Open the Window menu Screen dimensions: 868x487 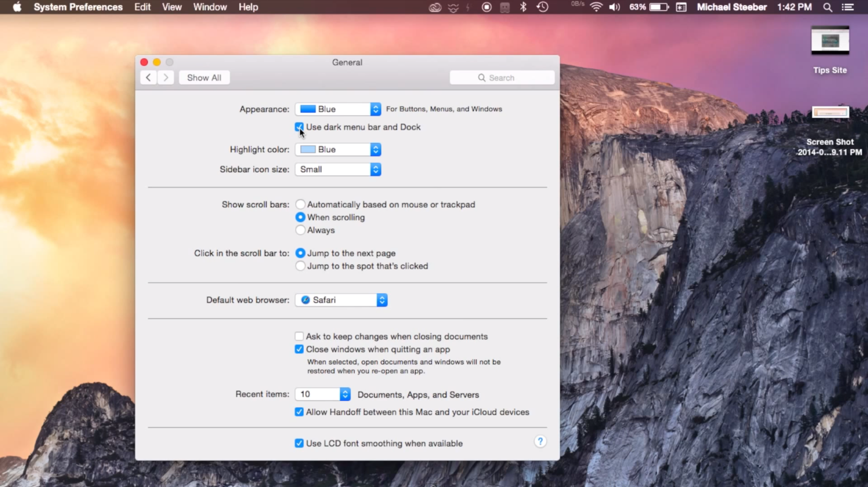[x=209, y=7]
